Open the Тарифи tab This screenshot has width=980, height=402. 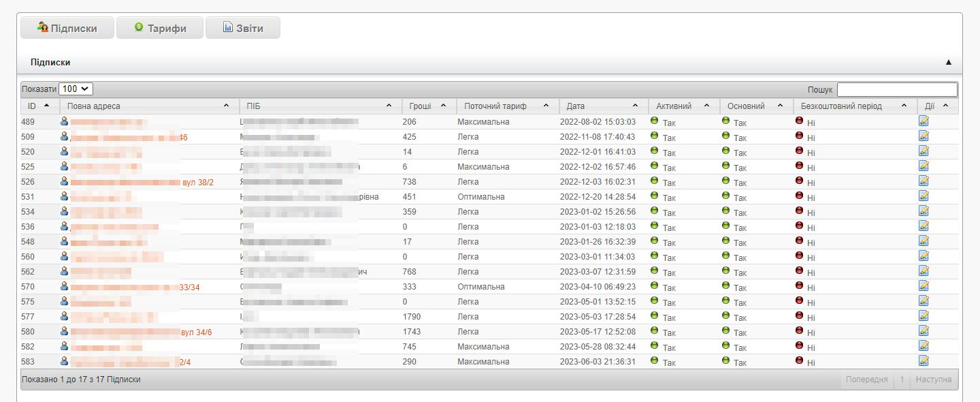pos(160,28)
